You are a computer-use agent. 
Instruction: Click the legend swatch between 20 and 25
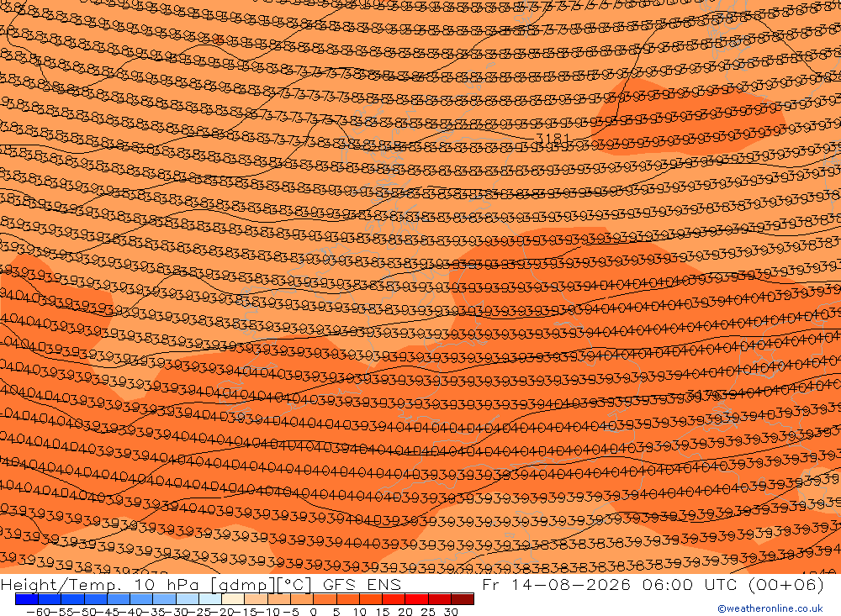417,599
